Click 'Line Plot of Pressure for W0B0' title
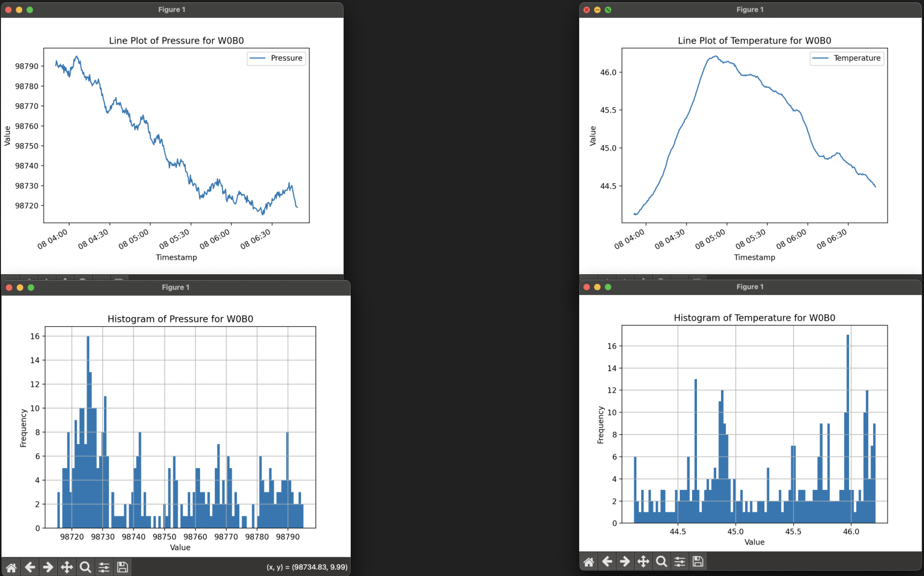The image size is (924, 576). click(x=176, y=40)
